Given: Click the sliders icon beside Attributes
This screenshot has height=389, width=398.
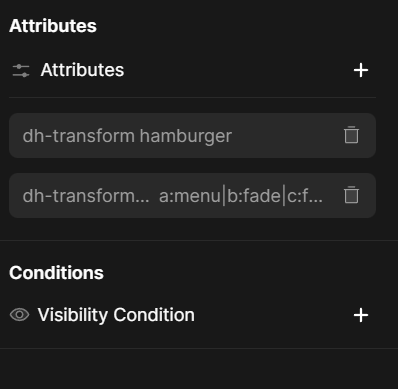Looking at the screenshot, I should tap(21, 70).
